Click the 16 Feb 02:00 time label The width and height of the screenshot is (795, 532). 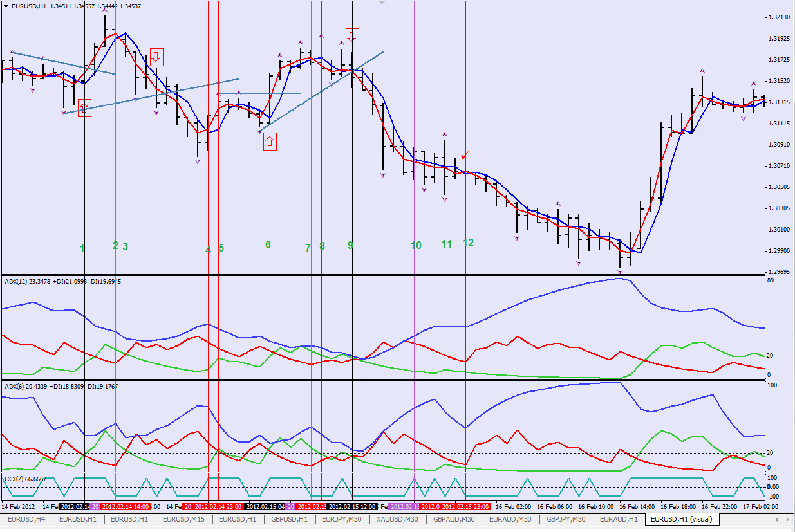click(513, 507)
